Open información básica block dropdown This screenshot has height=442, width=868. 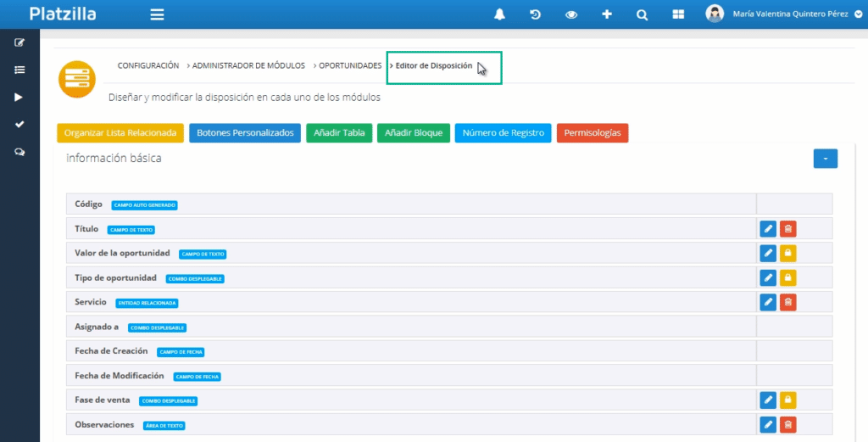coord(826,159)
